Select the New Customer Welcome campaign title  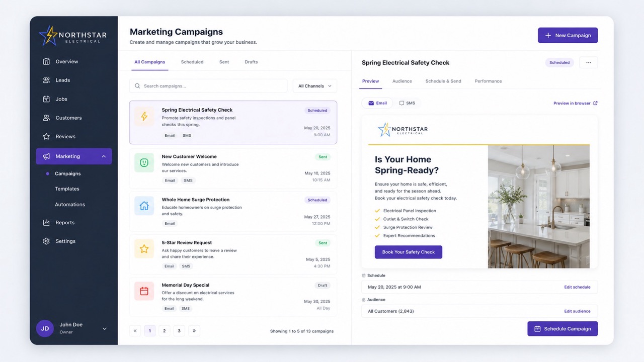189,156
